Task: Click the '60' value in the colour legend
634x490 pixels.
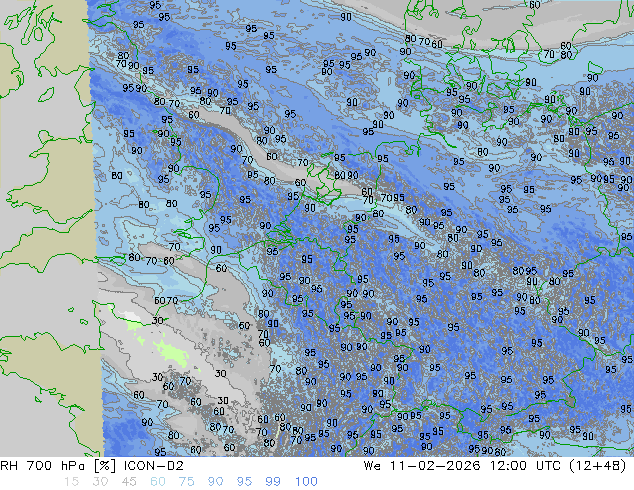Action: [x=158, y=482]
